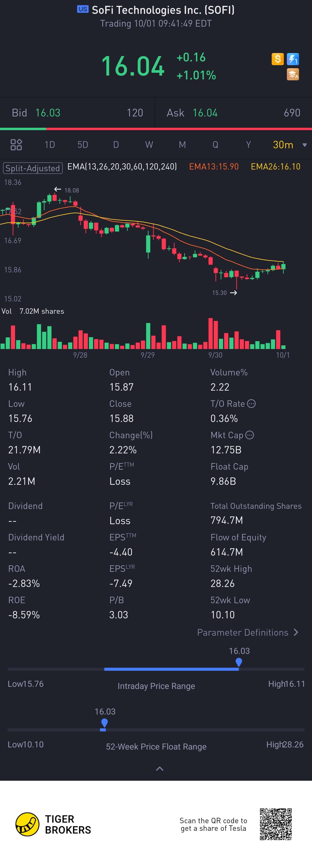This screenshot has height=868, width=312.
Task: Tap the P/B value 3.03
Action: click(x=119, y=615)
